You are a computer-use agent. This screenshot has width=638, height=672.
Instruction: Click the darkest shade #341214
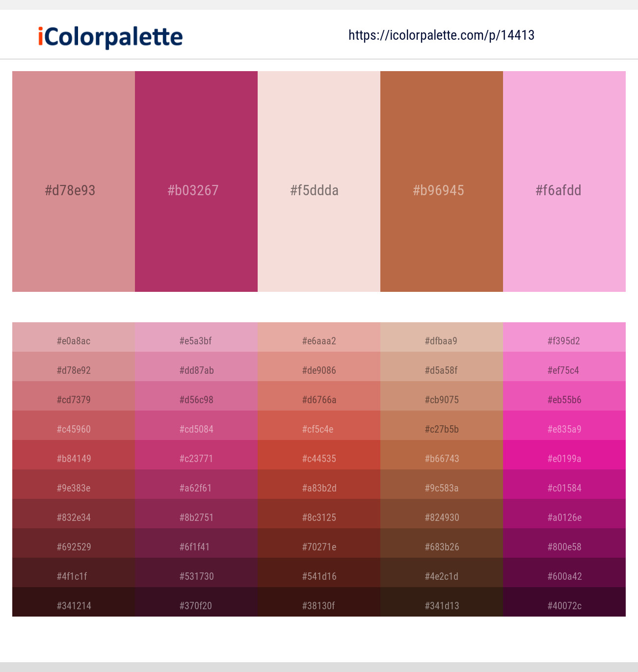pos(73,605)
